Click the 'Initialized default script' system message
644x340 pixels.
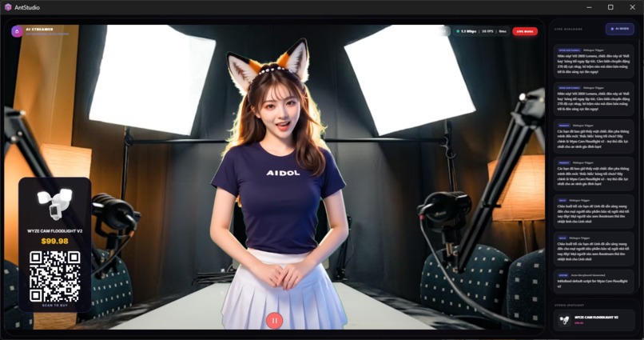(594, 282)
